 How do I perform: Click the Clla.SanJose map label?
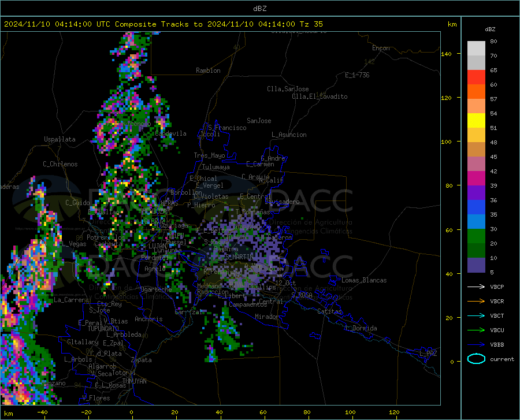(288, 89)
